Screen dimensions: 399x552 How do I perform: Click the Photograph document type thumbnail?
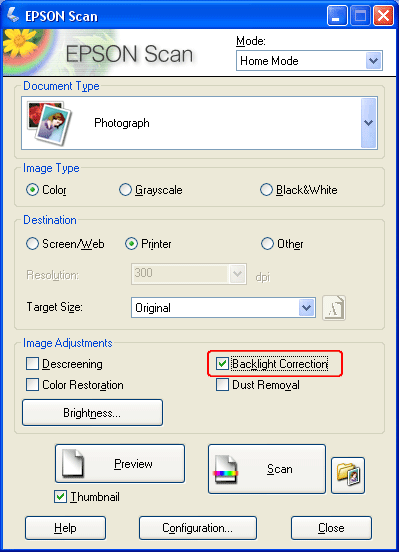tap(50, 123)
